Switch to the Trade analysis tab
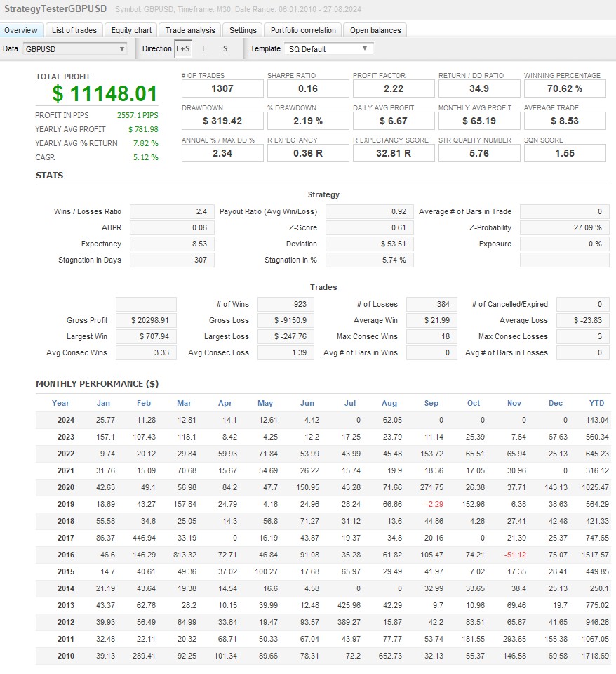The image size is (616, 674). [x=190, y=30]
